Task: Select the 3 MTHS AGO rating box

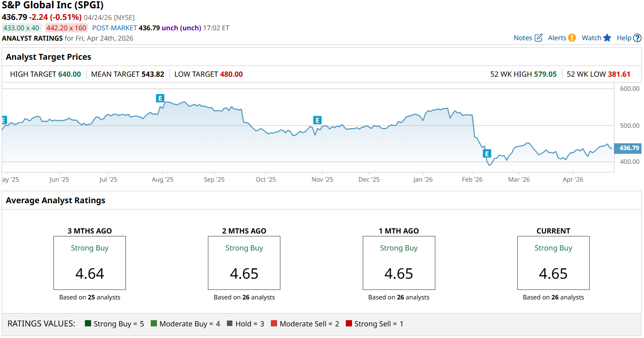Action: coord(89,263)
